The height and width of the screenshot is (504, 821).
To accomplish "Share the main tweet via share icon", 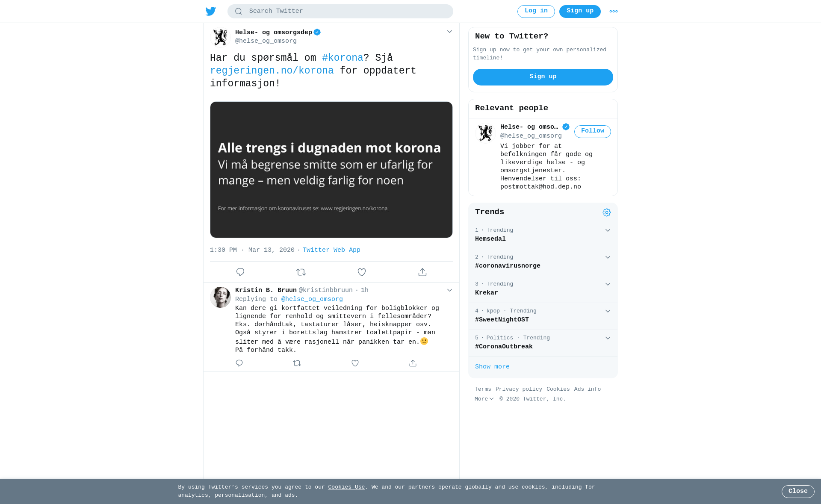I will click(x=422, y=272).
